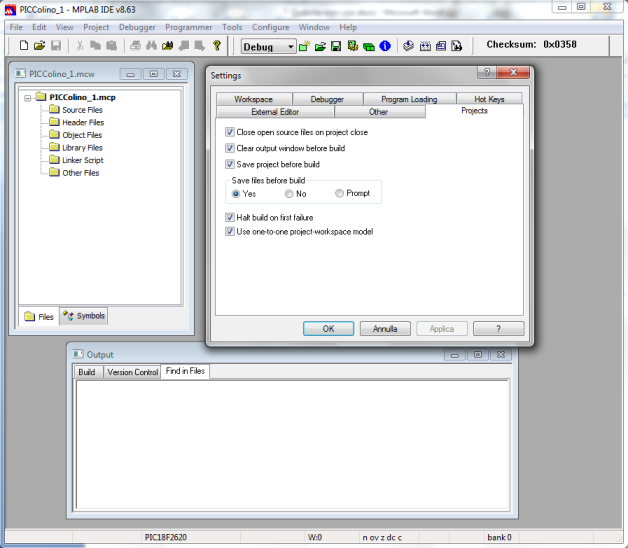This screenshot has width=628, height=548.
Task: Open the Programmer menu
Action: 189,27
